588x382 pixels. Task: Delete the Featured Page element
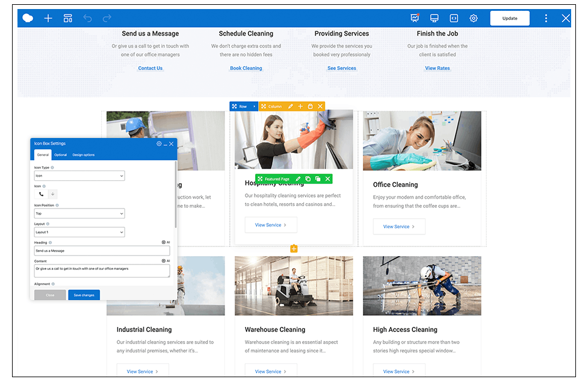click(327, 179)
